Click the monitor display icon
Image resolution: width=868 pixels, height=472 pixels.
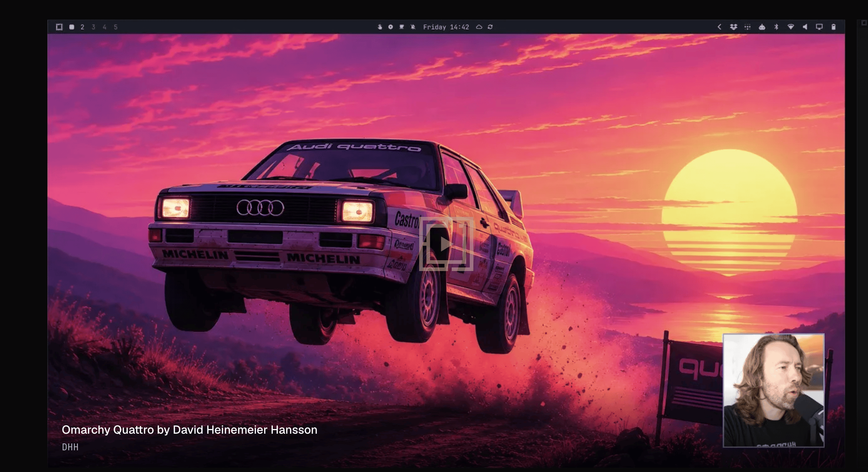[x=819, y=27]
